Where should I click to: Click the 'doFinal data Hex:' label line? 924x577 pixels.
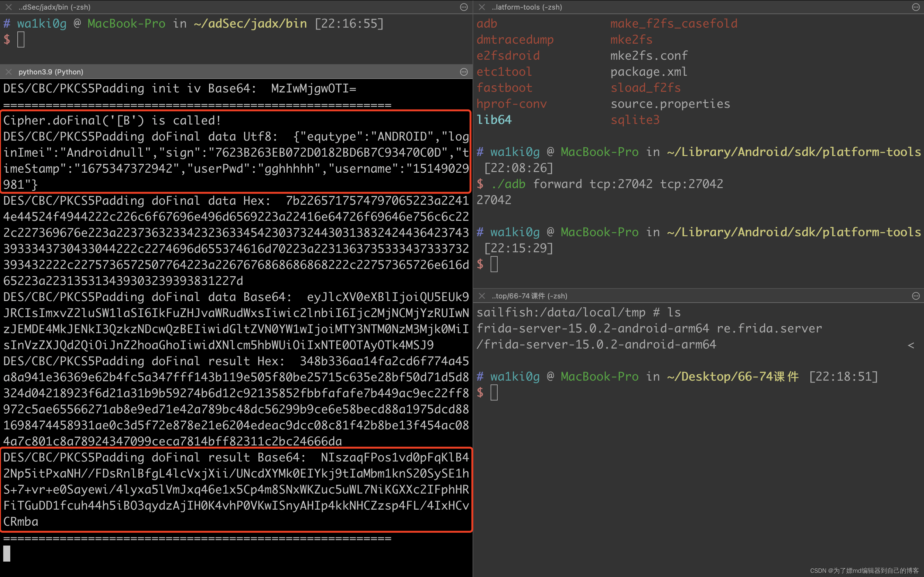coord(137,201)
